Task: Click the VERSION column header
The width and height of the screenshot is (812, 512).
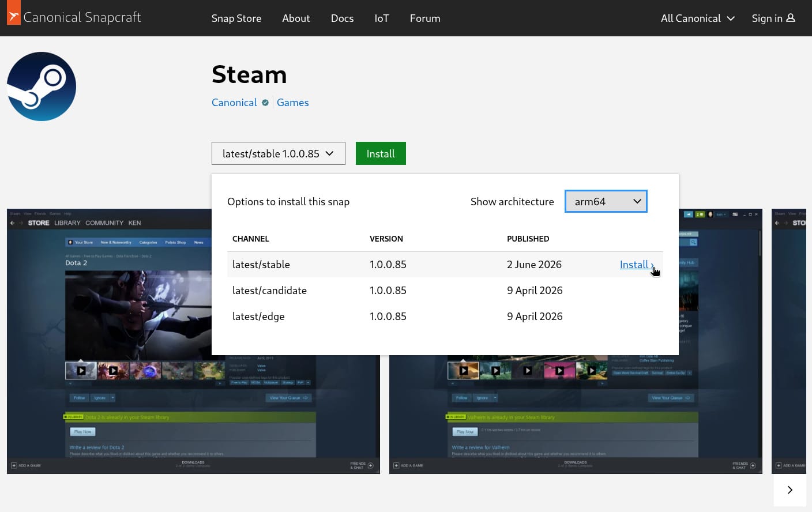Action: coord(386,239)
